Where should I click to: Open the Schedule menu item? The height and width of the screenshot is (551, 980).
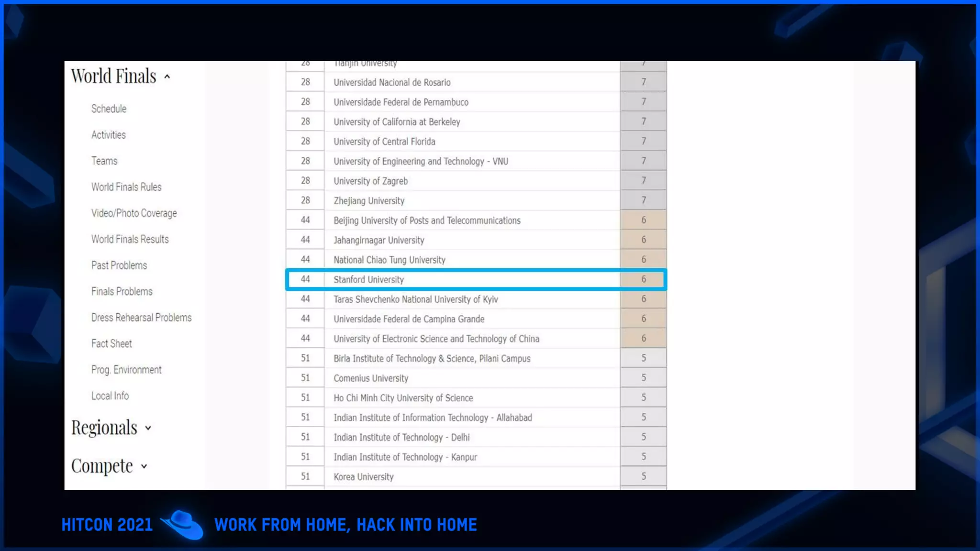click(109, 109)
